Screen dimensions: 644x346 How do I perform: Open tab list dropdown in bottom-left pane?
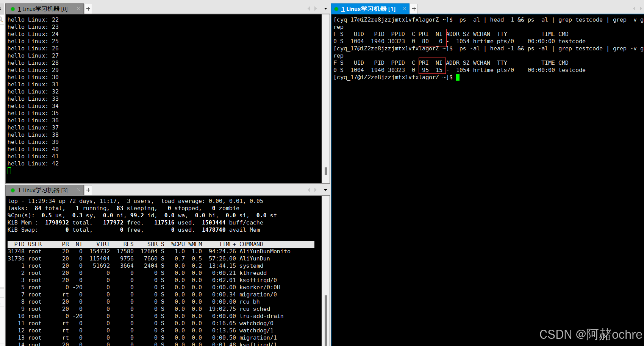[x=325, y=190]
